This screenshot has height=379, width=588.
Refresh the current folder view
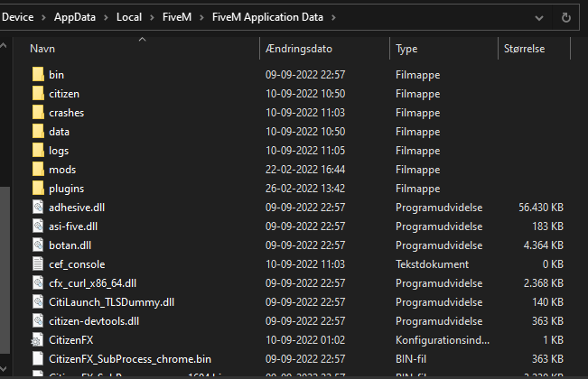pos(566,17)
